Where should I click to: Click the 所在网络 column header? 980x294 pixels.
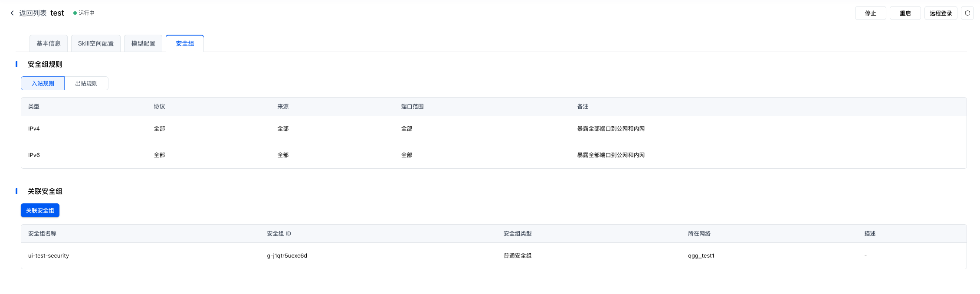pyautogui.click(x=699, y=234)
